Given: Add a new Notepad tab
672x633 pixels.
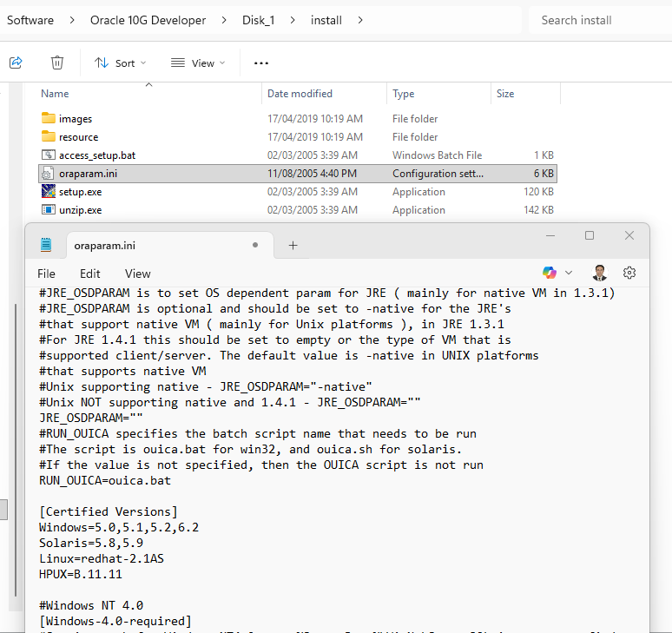Looking at the screenshot, I should pyautogui.click(x=293, y=246).
